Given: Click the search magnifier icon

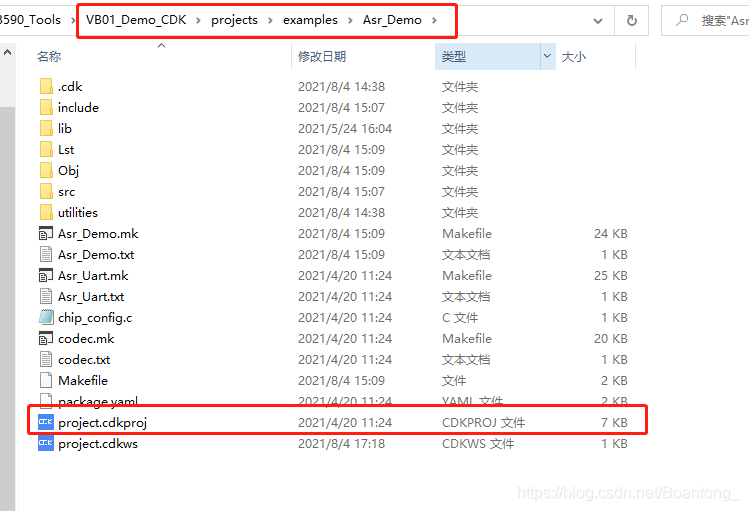Looking at the screenshot, I should [x=682, y=20].
